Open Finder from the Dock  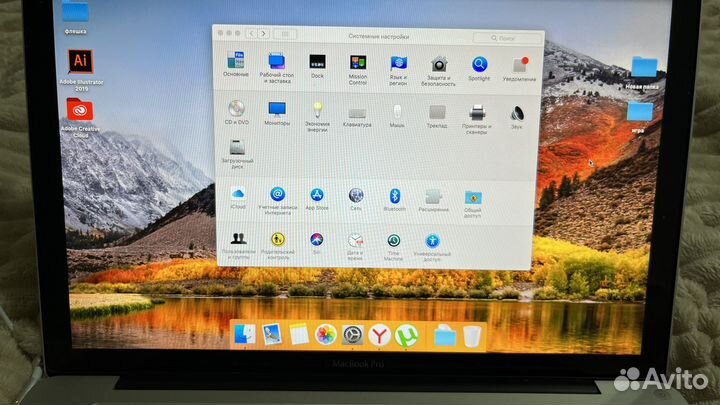tap(244, 334)
